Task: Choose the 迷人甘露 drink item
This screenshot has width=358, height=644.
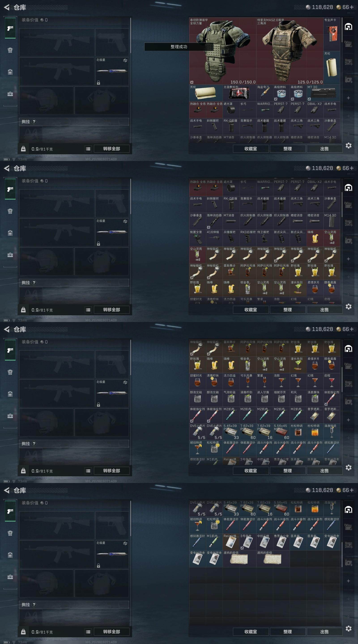Action: tap(264, 398)
